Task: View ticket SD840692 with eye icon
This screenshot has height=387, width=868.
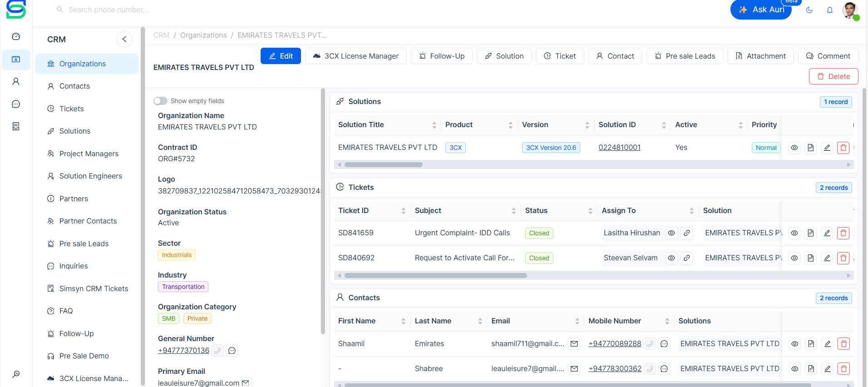Action: click(794, 258)
